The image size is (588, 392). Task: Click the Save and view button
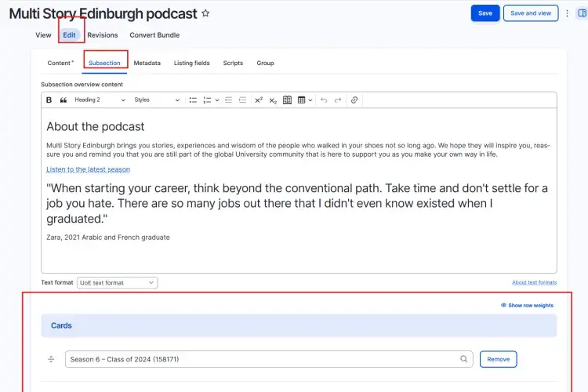tap(530, 13)
